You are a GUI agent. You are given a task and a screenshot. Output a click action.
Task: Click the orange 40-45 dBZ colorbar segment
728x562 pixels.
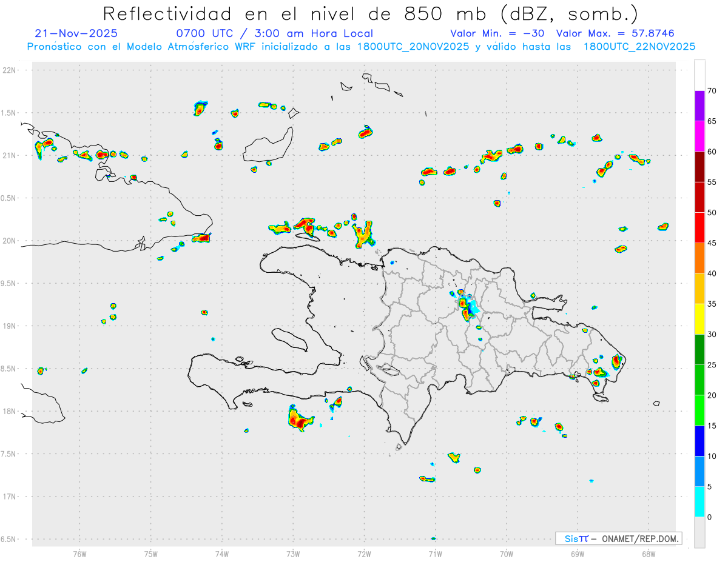[700, 258]
